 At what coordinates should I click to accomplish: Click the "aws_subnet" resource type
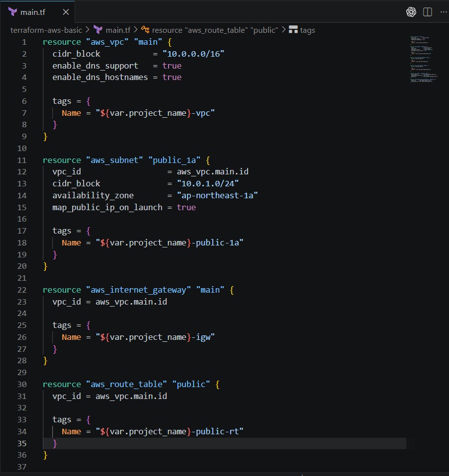click(114, 160)
